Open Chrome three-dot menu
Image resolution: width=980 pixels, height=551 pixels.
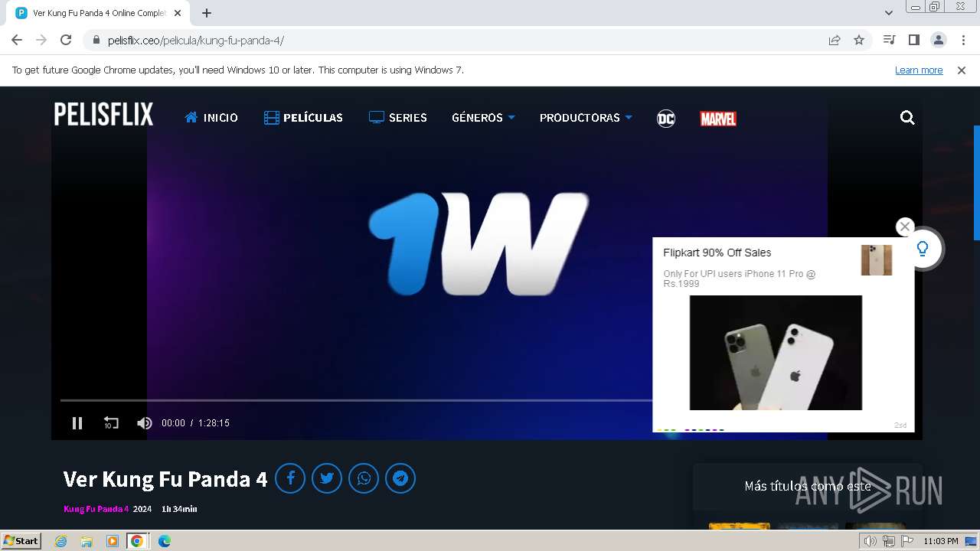click(x=963, y=41)
